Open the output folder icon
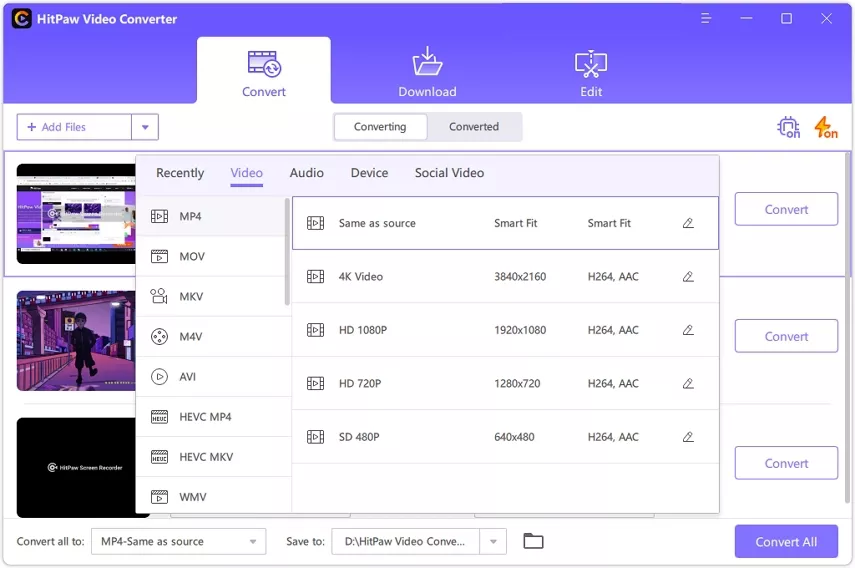 click(533, 541)
